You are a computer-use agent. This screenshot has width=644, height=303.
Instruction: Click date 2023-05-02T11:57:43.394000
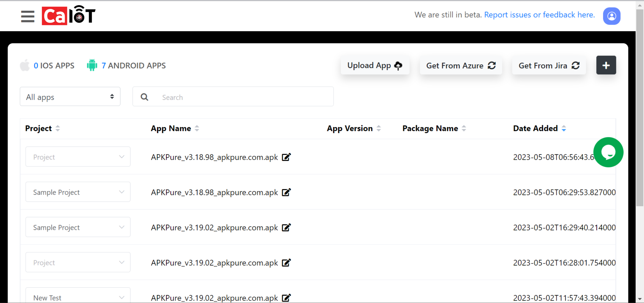(x=564, y=298)
